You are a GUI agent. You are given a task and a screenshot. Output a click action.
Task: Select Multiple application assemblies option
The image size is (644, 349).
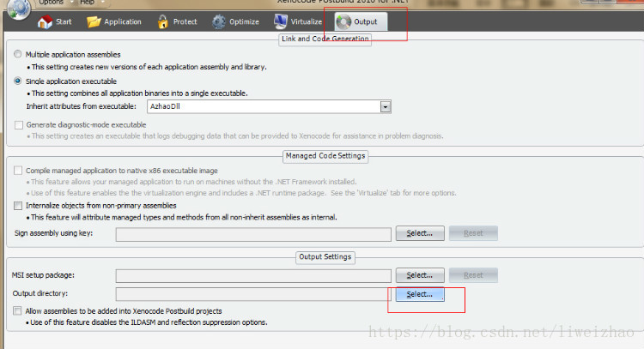point(18,54)
